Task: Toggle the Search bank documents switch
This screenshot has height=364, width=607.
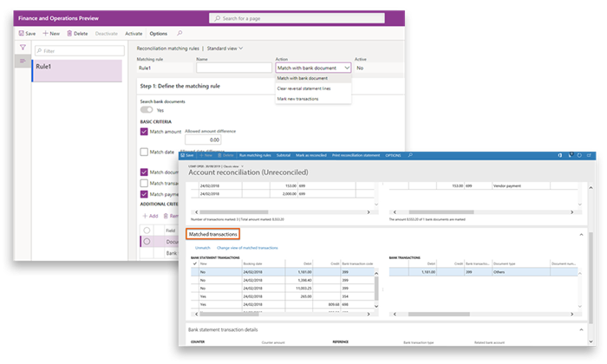Action: tap(147, 110)
